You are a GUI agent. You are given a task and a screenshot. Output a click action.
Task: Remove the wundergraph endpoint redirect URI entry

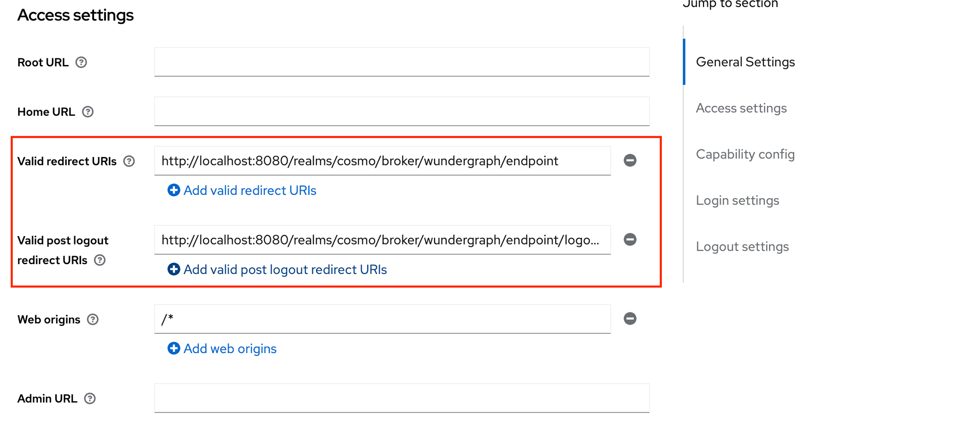pyautogui.click(x=630, y=160)
